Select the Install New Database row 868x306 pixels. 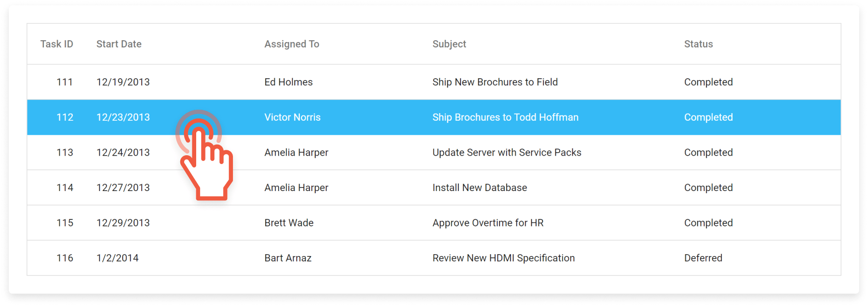(480, 188)
